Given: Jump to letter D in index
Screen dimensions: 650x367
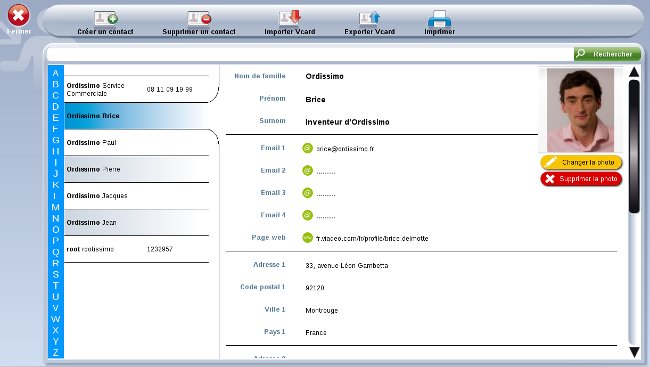Looking at the screenshot, I should point(56,107).
